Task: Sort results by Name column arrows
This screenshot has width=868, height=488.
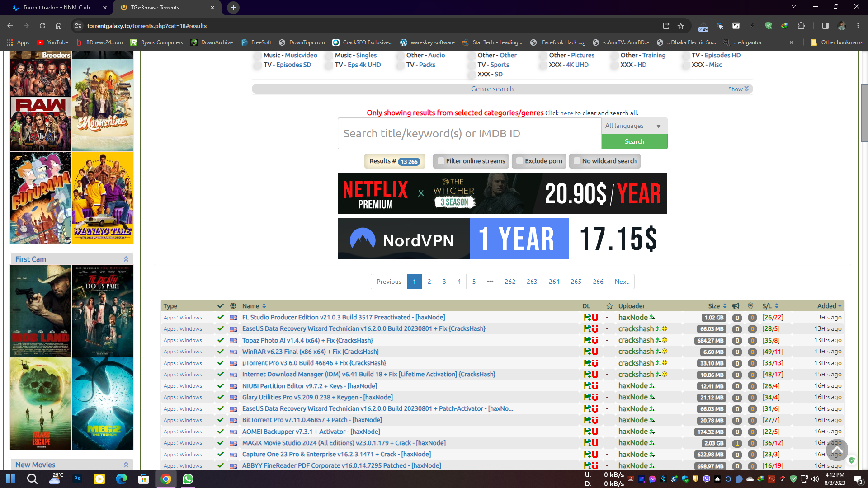Action: pyautogui.click(x=264, y=306)
